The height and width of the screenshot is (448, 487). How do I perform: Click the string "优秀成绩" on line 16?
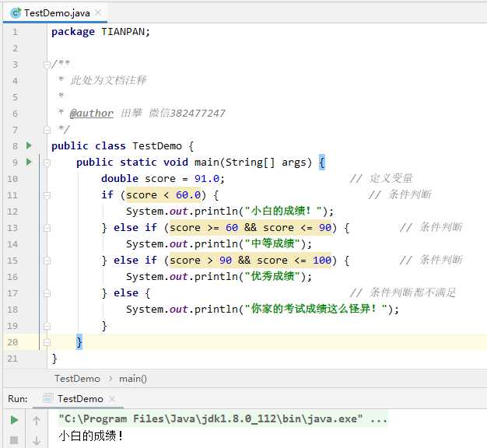click(272, 276)
